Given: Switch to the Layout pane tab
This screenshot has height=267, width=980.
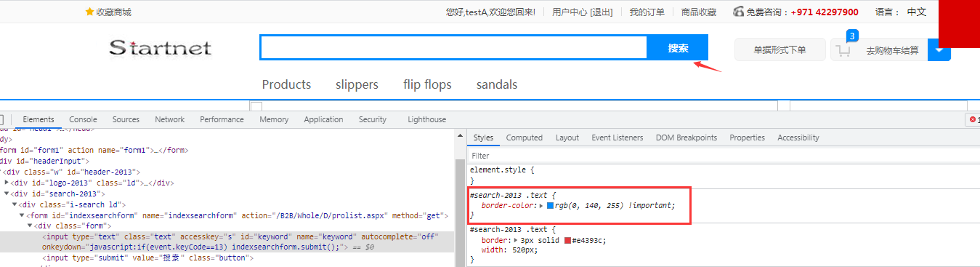Looking at the screenshot, I should [x=567, y=138].
